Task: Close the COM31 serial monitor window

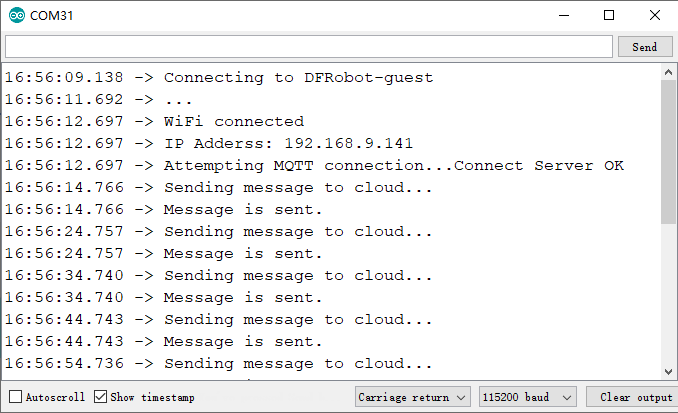Action: tap(655, 16)
